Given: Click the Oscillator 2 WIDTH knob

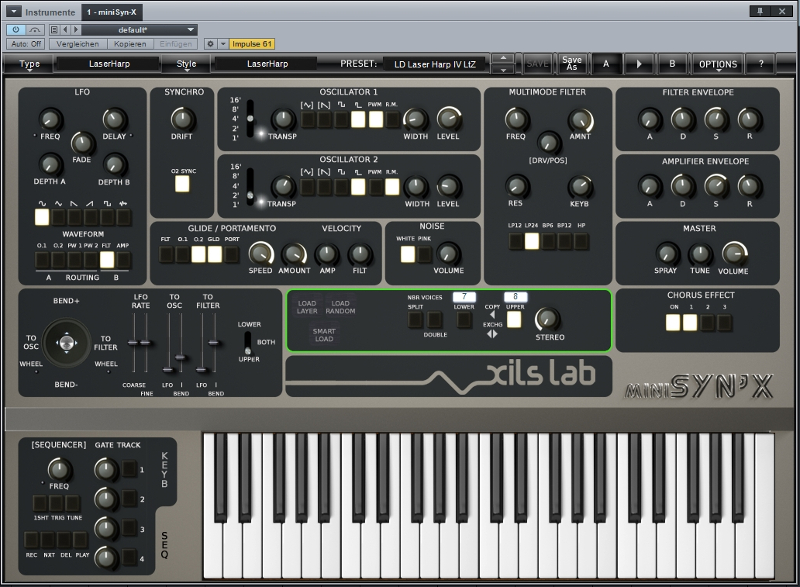Looking at the screenshot, I should [416, 187].
